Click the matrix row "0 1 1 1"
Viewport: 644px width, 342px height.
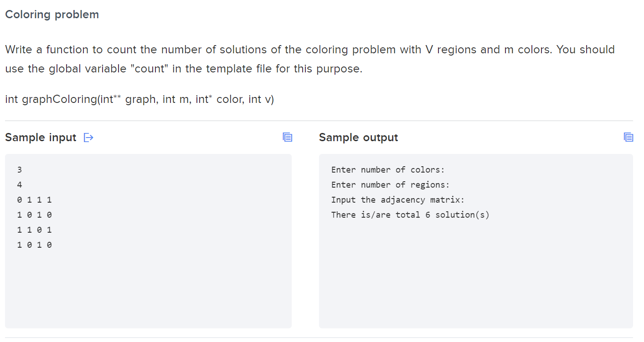(x=35, y=200)
